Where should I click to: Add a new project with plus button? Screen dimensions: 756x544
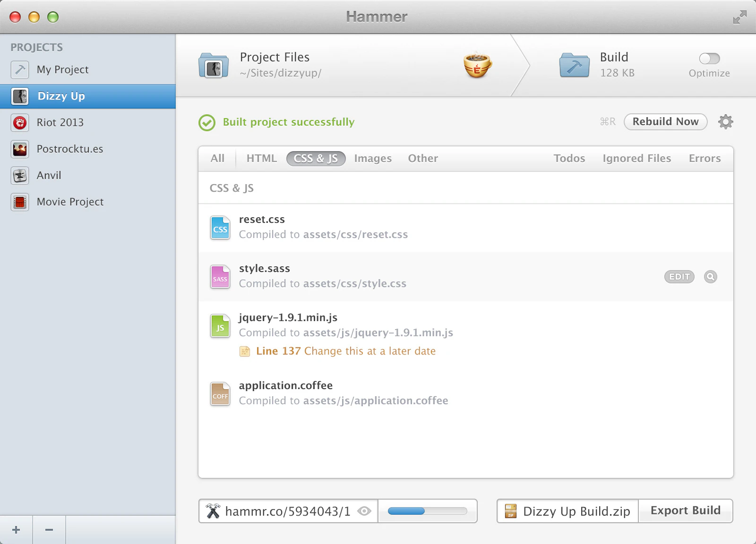16,530
